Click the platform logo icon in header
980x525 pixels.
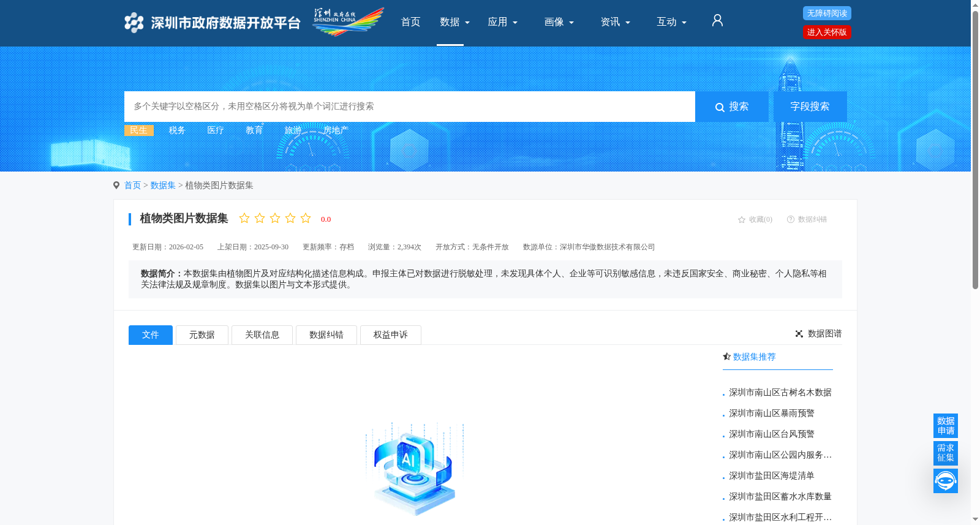click(134, 23)
